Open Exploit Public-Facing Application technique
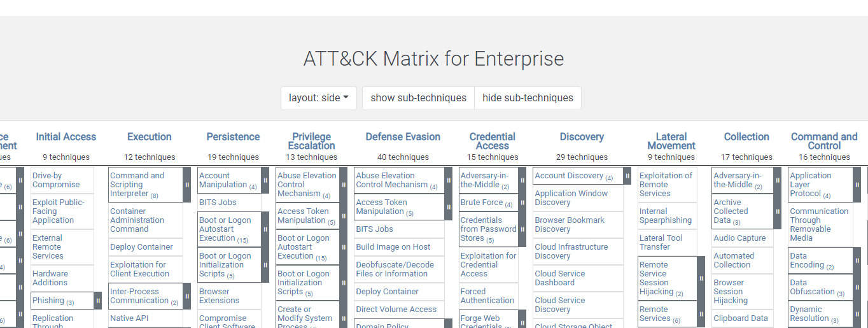The image size is (868, 328). click(58, 211)
